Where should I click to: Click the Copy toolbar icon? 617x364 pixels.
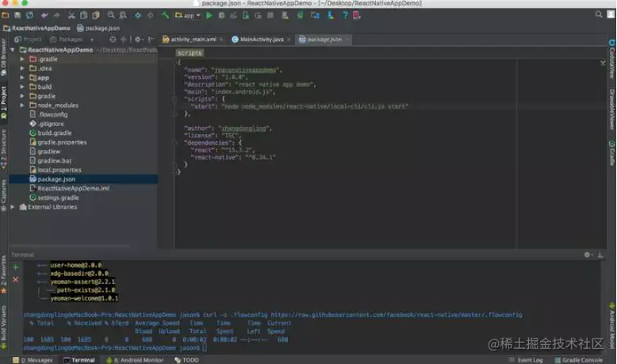point(83,15)
